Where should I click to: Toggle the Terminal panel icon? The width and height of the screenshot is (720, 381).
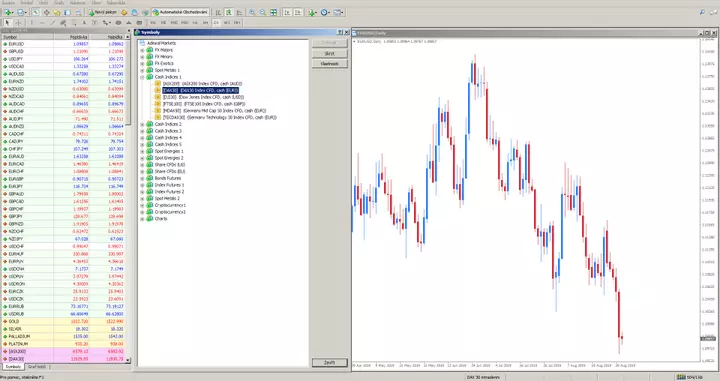pos(68,12)
